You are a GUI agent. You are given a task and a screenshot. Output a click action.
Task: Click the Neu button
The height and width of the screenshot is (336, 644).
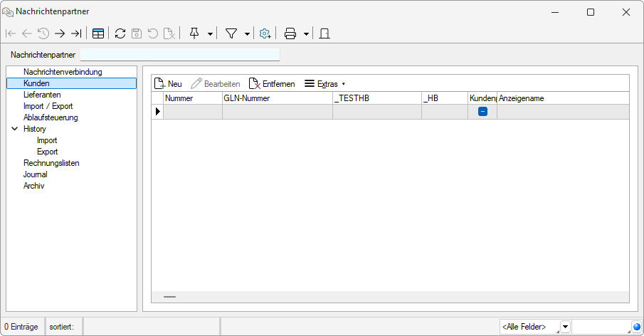coord(169,84)
